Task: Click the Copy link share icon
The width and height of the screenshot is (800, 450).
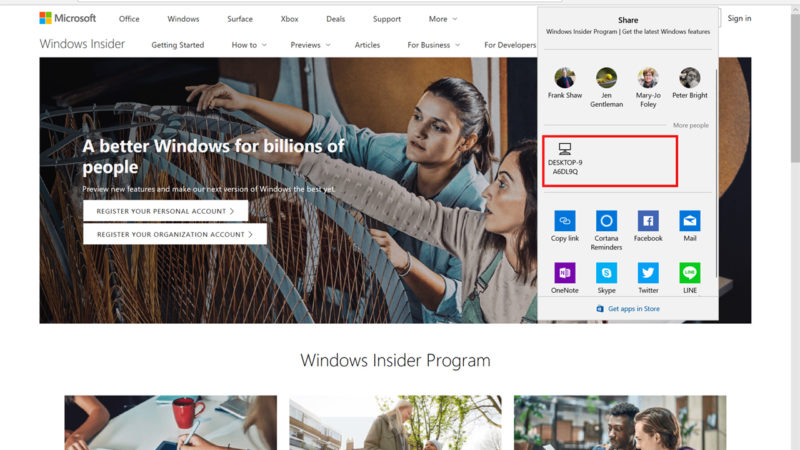Action: [565, 221]
